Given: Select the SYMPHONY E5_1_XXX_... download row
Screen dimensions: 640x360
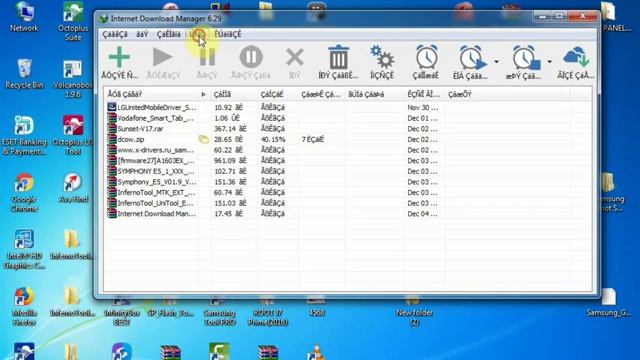Looking at the screenshot, I should 347,171.
